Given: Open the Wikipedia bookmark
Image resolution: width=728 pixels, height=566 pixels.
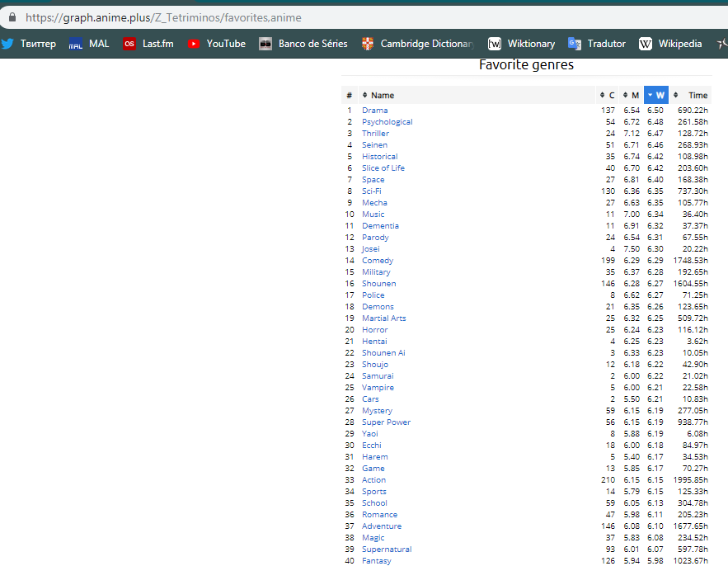Looking at the screenshot, I should pos(670,44).
